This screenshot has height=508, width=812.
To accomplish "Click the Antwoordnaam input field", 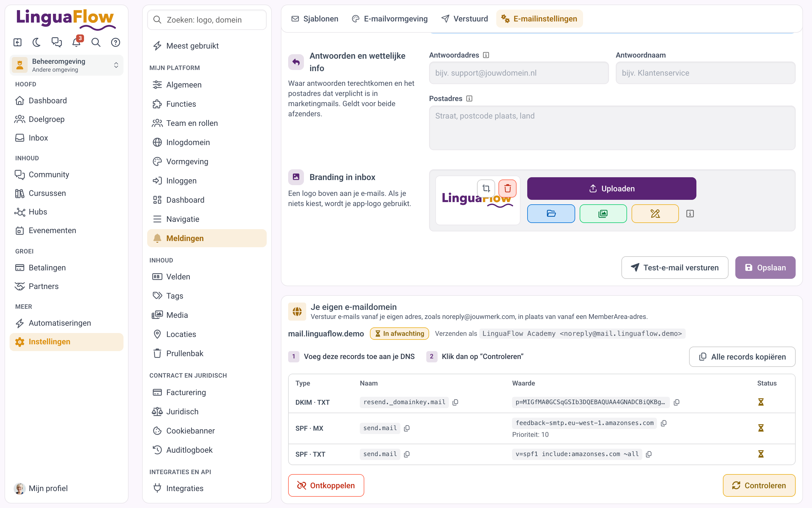I will coord(705,73).
